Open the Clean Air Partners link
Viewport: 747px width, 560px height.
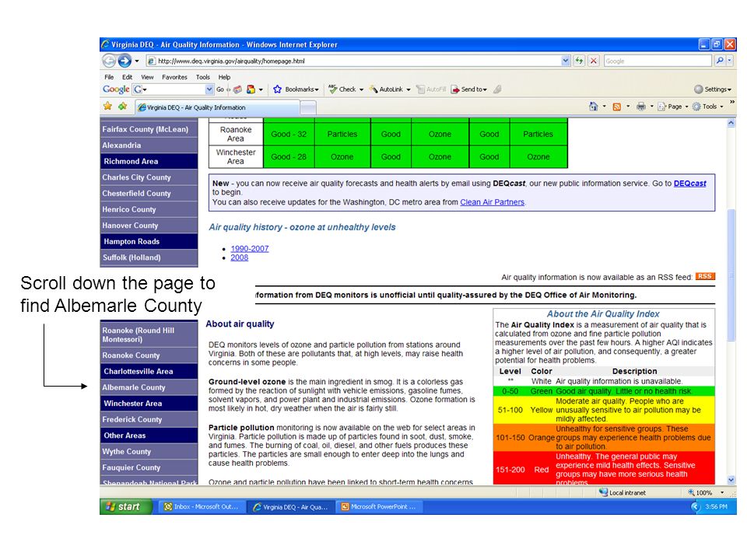(x=492, y=202)
